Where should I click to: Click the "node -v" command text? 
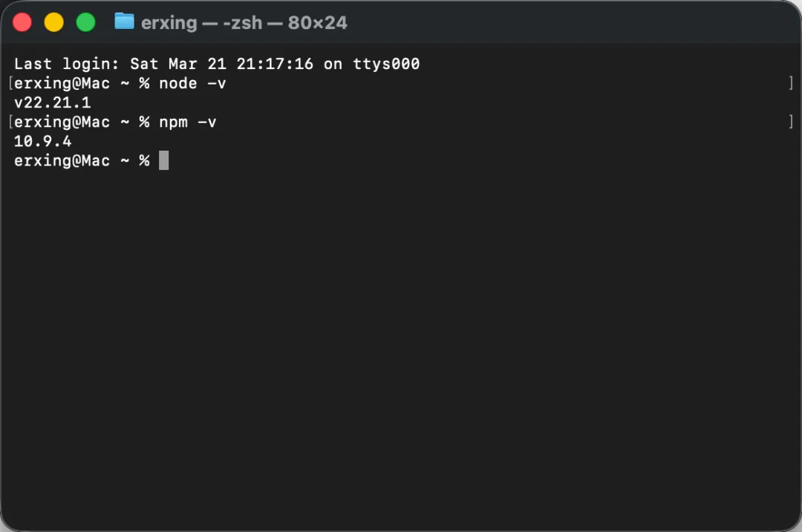pyautogui.click(x=192, y=83)
